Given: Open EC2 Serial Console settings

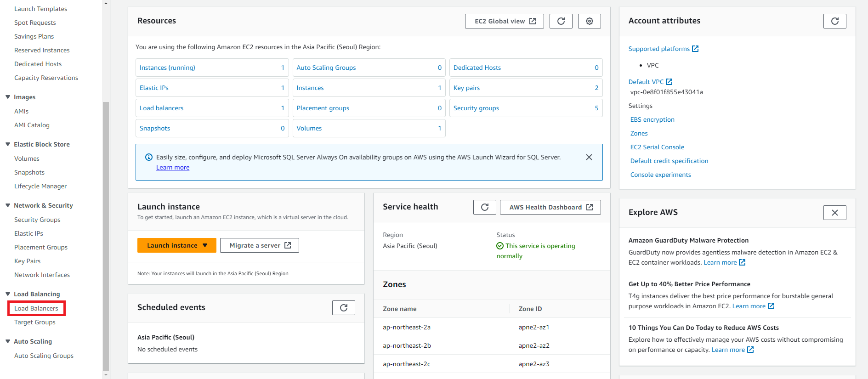Looking at the screenshot, I should coord(657,147).
